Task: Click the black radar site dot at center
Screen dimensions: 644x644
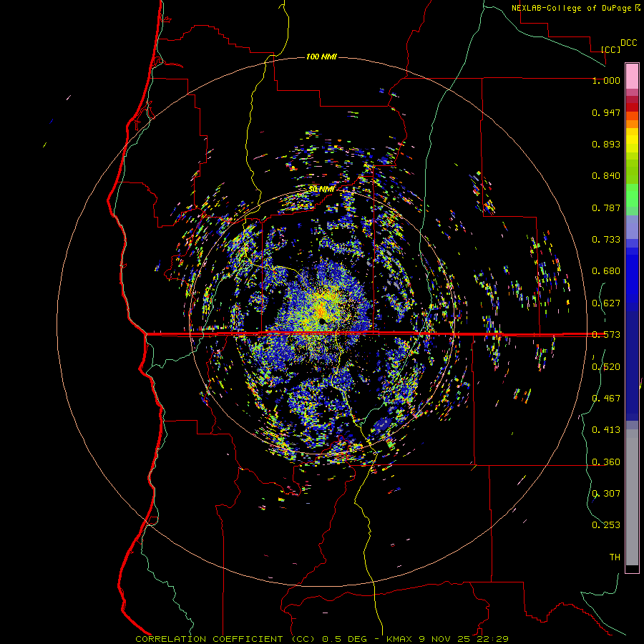Action: pyautogui.click(x=323, y=321)
